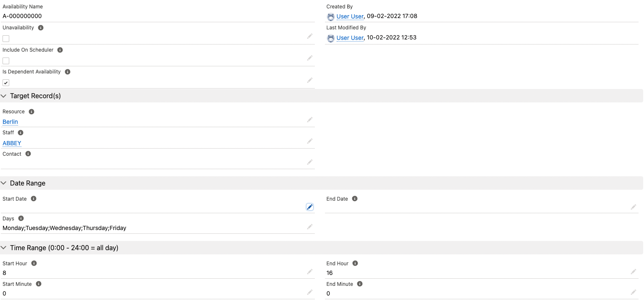This screenshot has width=644, height=306.
Task: Open User User link under Last Modified By
Action: [350, 38]
